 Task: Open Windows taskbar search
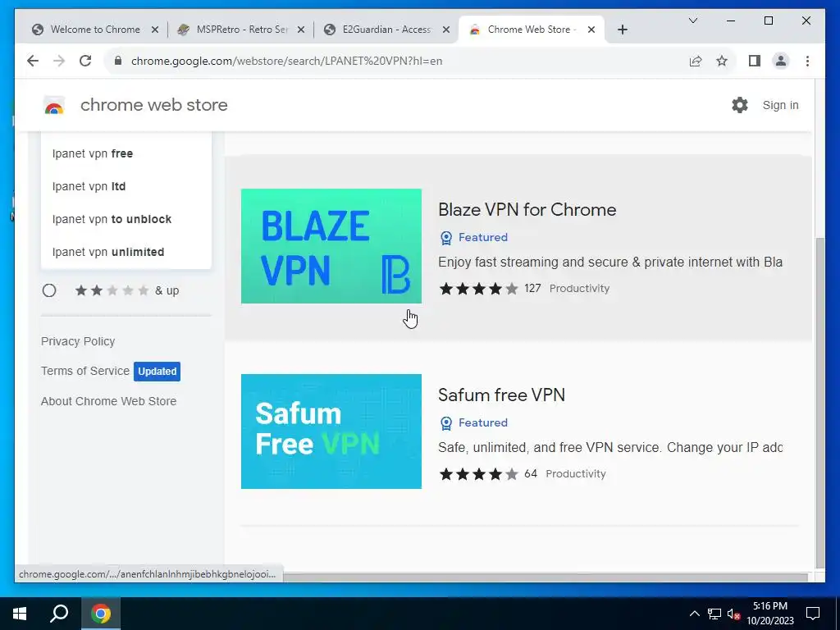coord(59,614)
